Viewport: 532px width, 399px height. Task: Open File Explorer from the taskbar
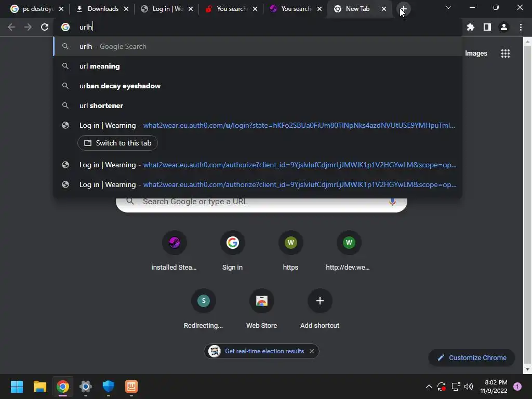pyautogui.click(x=39, y=387)
